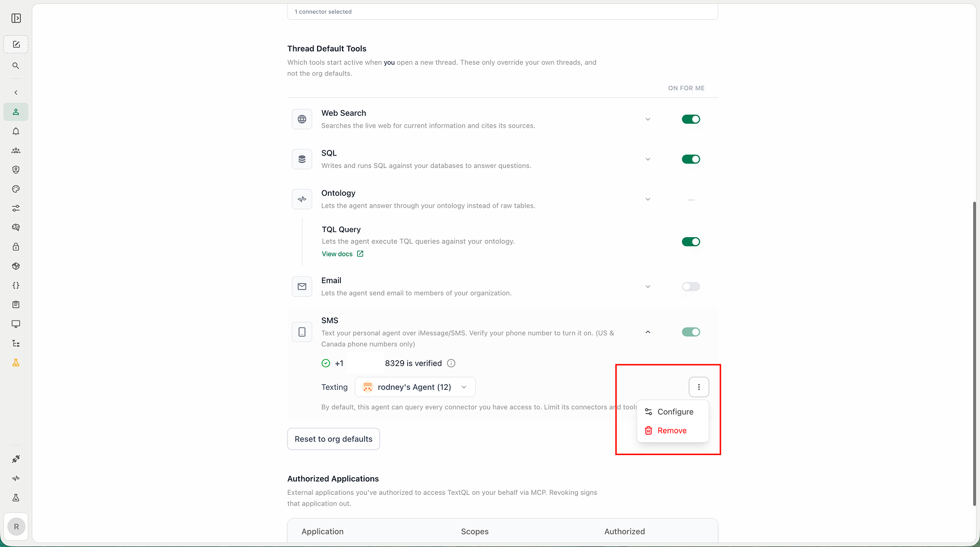Open the cube package icon
The image size is (980, 547).
click(16, 266)
